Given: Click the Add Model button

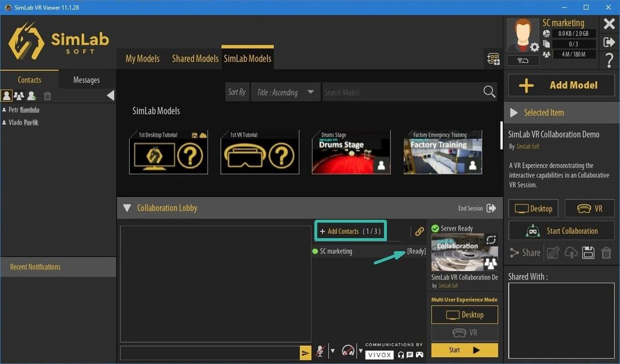Looking at the screenshot, I should click(x=560, y=85).
